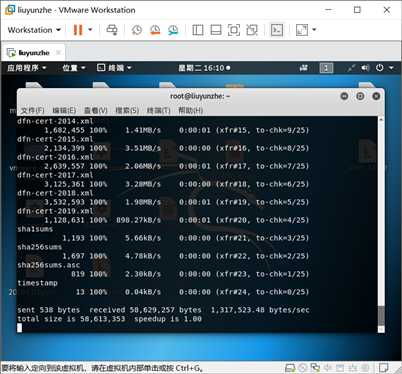Image resolution: width=402 pixels, height=374 pixels.
Task: Click the workspace switcher showing 1
Action: (x=326, y=68)
